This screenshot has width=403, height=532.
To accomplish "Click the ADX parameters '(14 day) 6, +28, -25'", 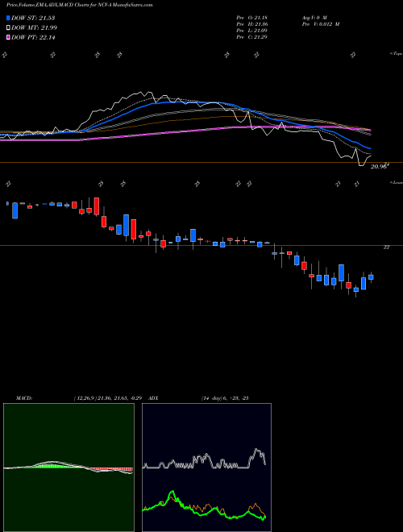I will pyautogui.click(x=225, y=398).
